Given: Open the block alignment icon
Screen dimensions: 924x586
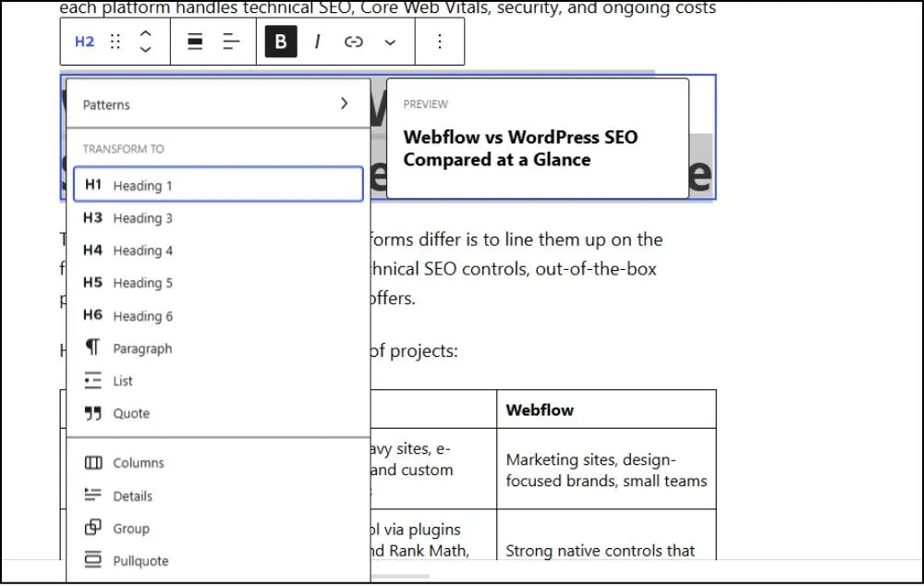Looking at the screenshot, I should click(195, 42).
